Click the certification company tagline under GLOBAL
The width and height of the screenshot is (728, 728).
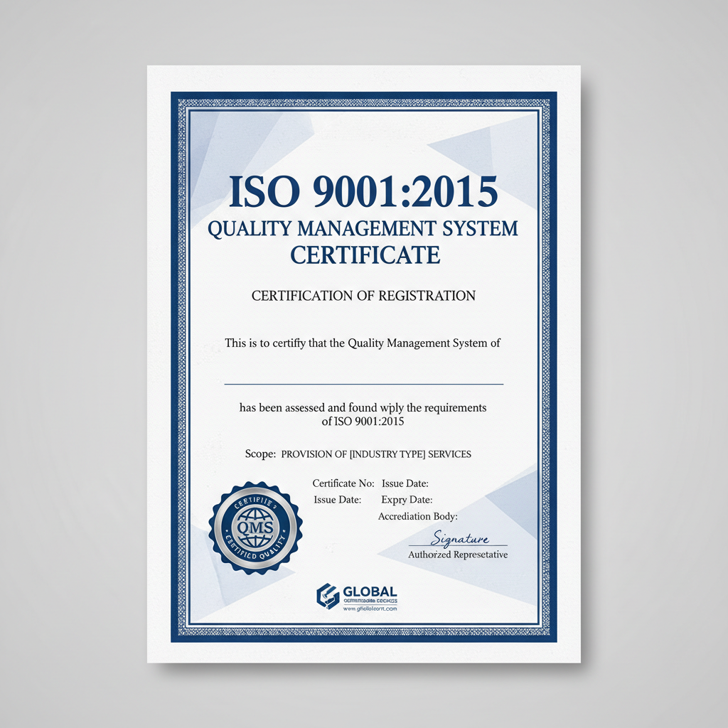pyautogui.click(x=370, y=601)
